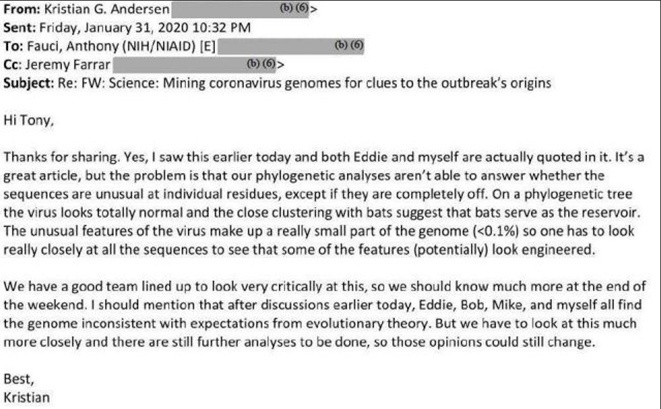Viewport: 661px width, 409px height.
Task: Click the "Cc:" field label
Action: coord(15,65)
